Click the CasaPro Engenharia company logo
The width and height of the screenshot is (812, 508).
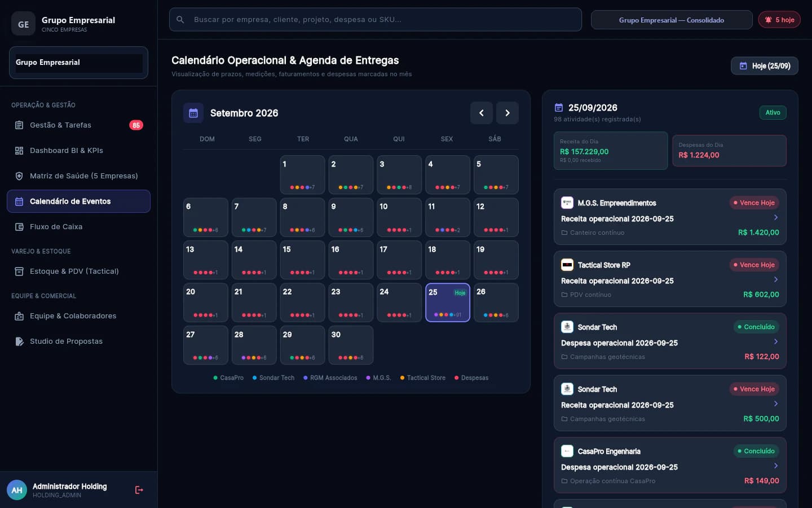click(x=567, y=451)
